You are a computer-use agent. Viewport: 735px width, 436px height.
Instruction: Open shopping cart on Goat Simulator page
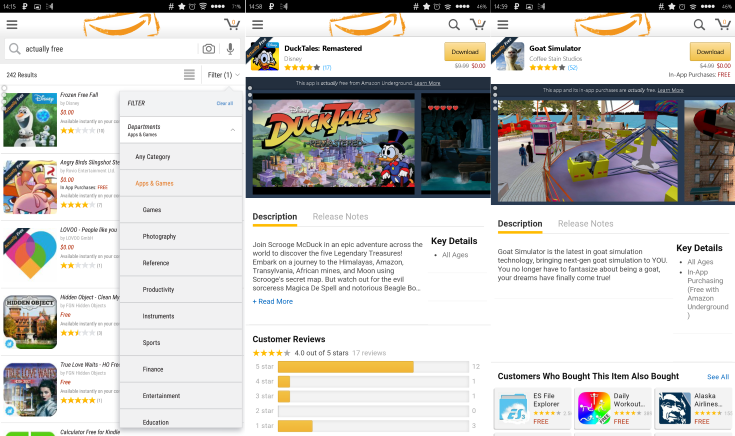pos(723,24)
